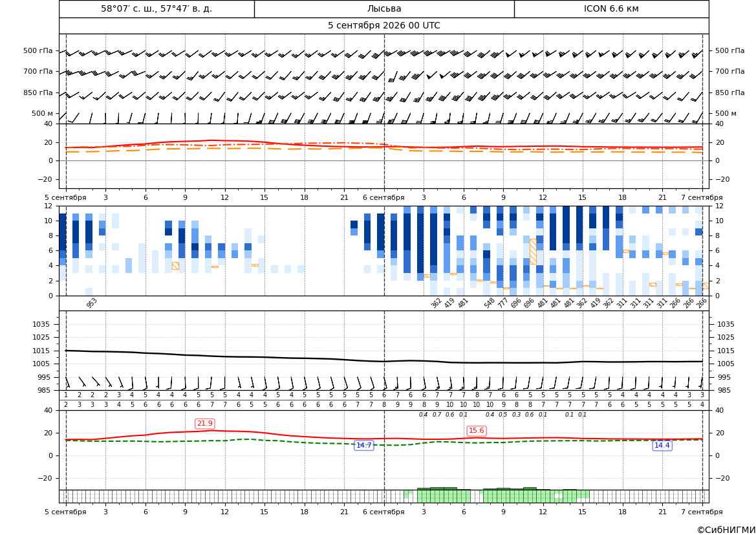Click the 6 сентября marker on bottom axis
Viewport: 756px width, 535px height.
383,512
